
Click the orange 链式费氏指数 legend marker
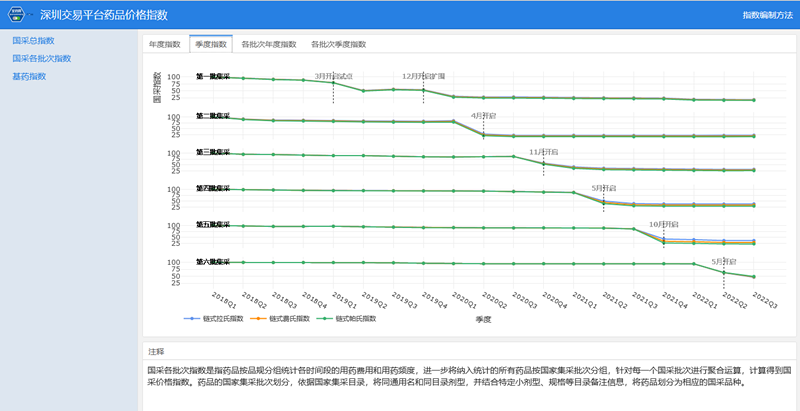[256, 318]
